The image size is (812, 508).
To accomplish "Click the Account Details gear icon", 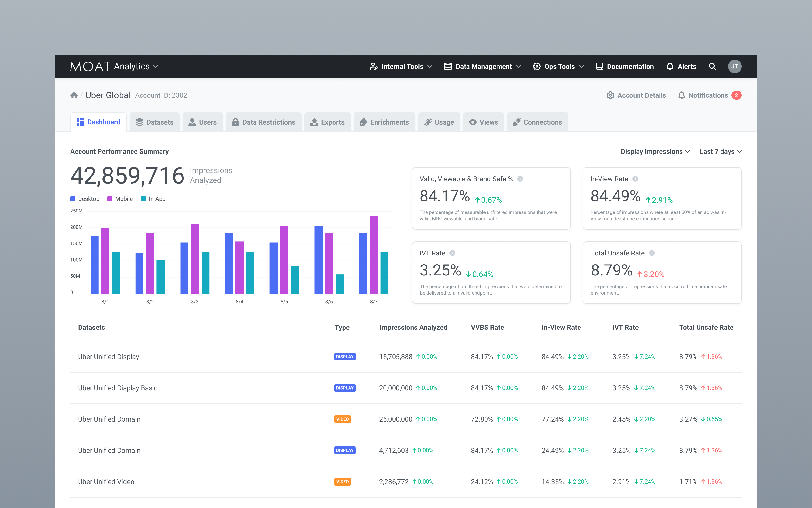I will [x=610, y=95].
